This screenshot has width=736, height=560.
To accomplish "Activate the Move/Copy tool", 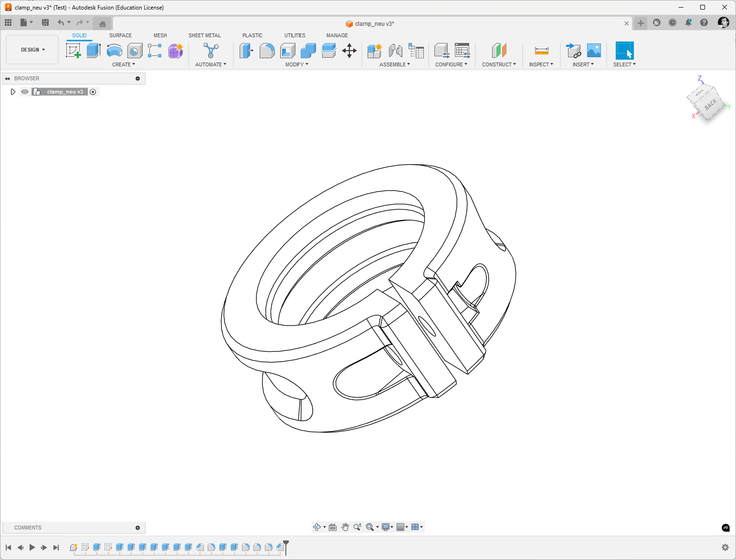I will coord(349,50).
